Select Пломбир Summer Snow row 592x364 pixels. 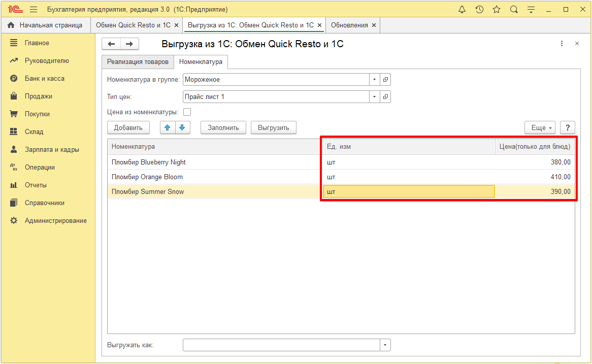[x=341, y=192]
